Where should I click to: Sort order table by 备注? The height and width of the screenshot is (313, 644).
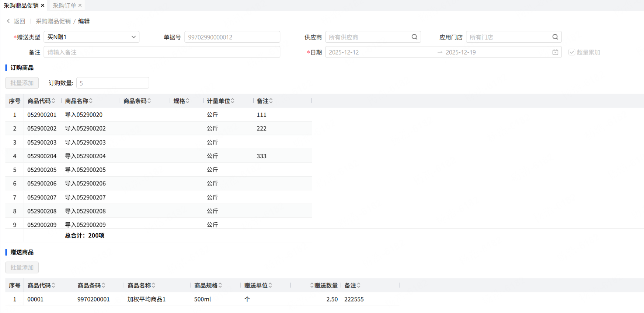271,101
